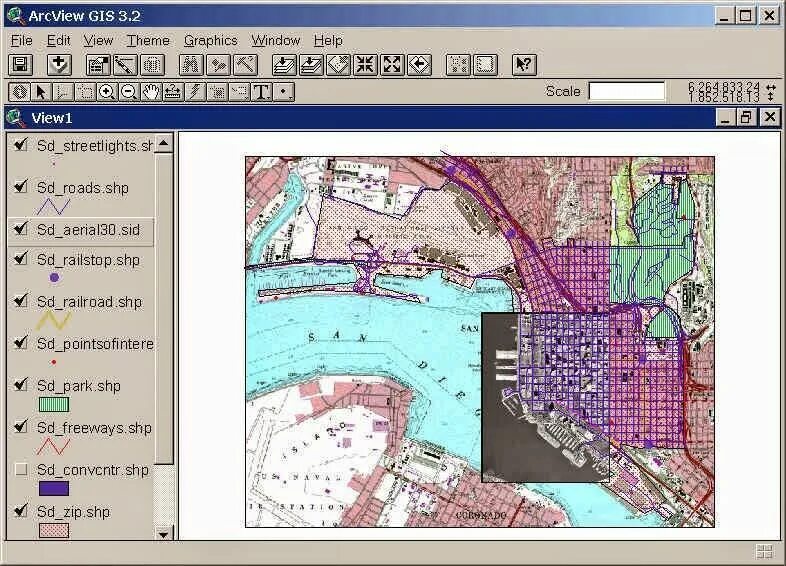The height and width of the screenshot is (566, 786).
Task: Select the Zoom In magnifier tool
Action: (x=107, y=92)
